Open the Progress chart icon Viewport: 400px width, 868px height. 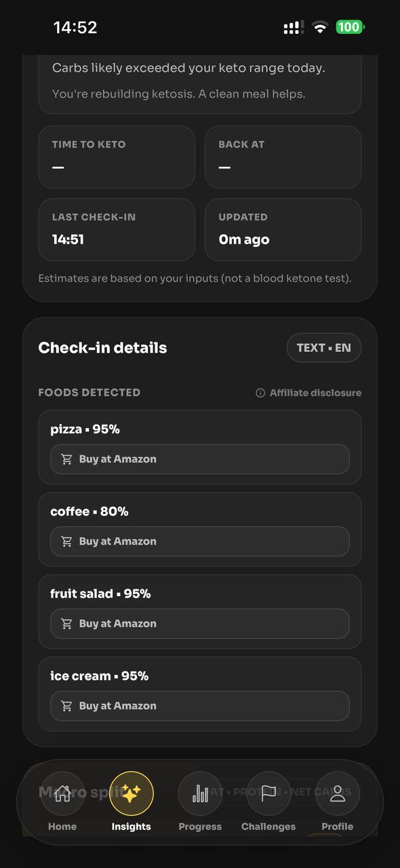200,793
